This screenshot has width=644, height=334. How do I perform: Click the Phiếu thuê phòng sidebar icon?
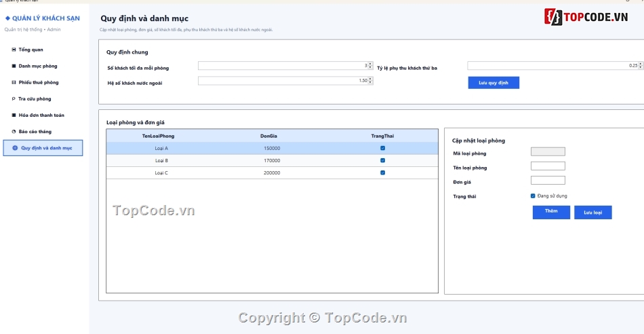[x=14, y=83]
